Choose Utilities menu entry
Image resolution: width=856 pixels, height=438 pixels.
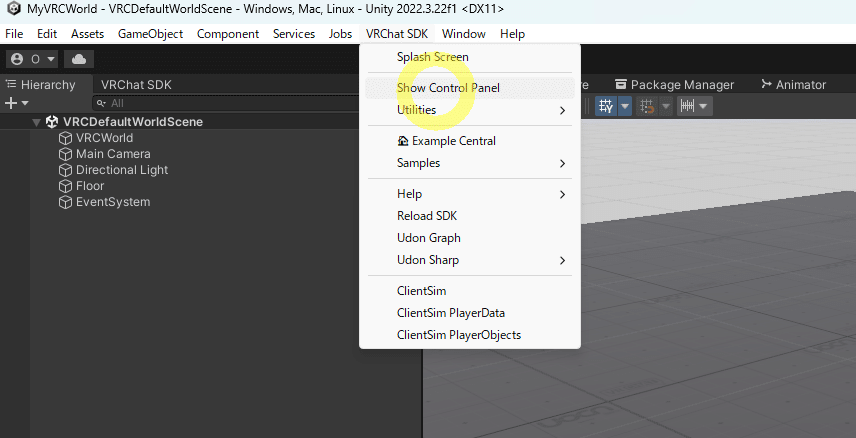click(x=469, y=110)
